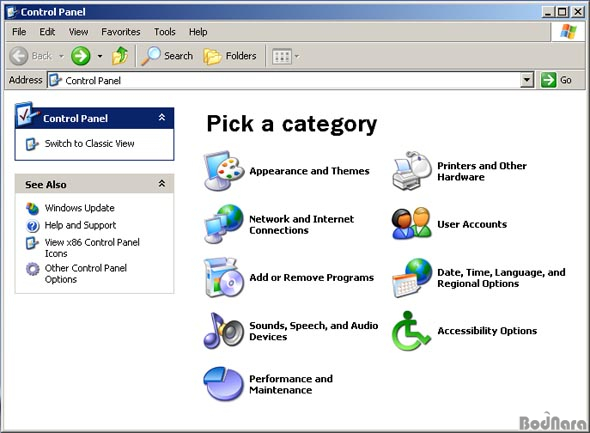Toggle the Folders pane button
The image size is (590, 433).
230,56
